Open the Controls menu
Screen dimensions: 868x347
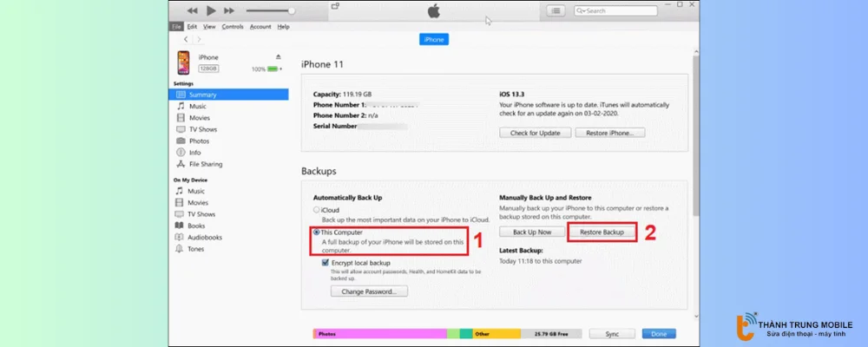click(x=233, y=27)
